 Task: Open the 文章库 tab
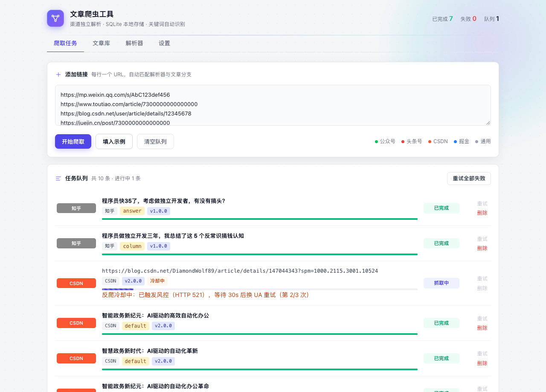pyautogui.click(x=101, y=43)
